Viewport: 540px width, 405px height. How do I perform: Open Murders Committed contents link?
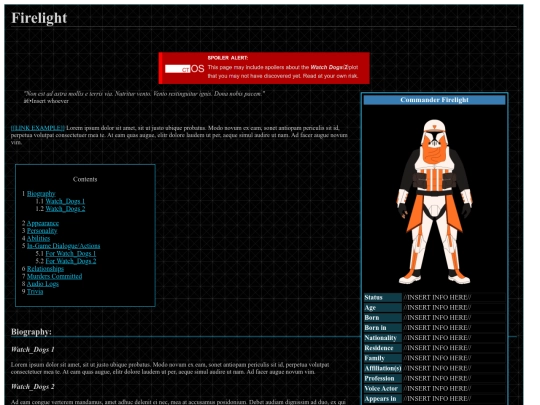(54, 276)
